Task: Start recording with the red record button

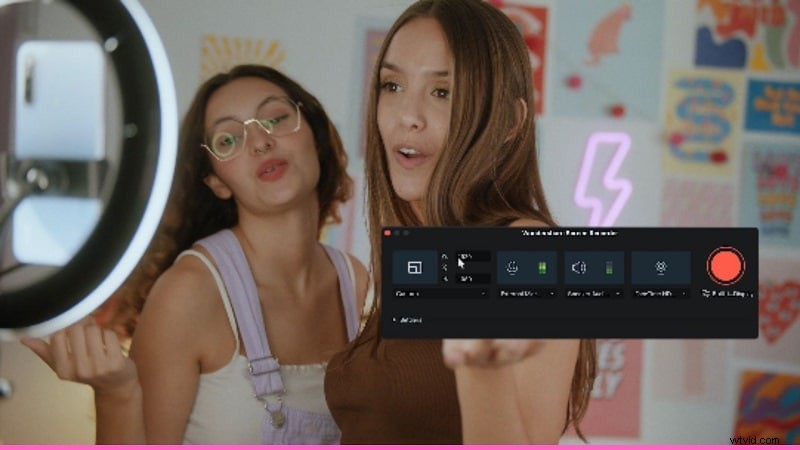Action: pos(726,266)
